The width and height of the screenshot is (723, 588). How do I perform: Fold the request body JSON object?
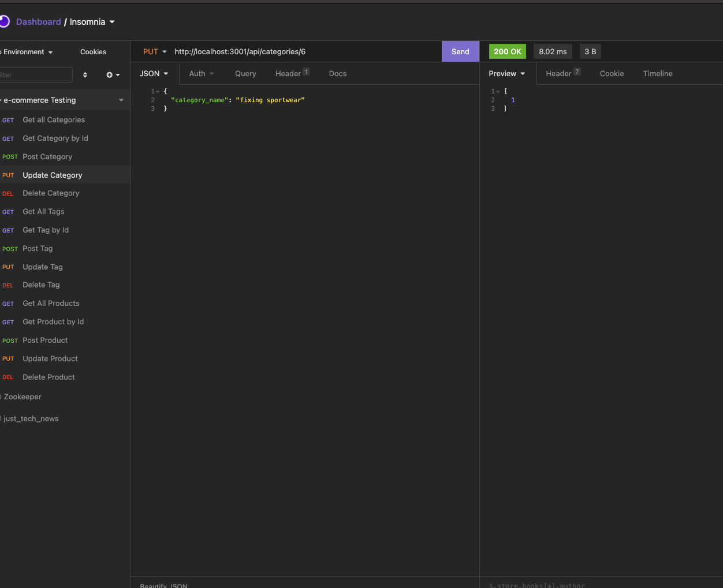pyautogui.click(x=158, y=92)
